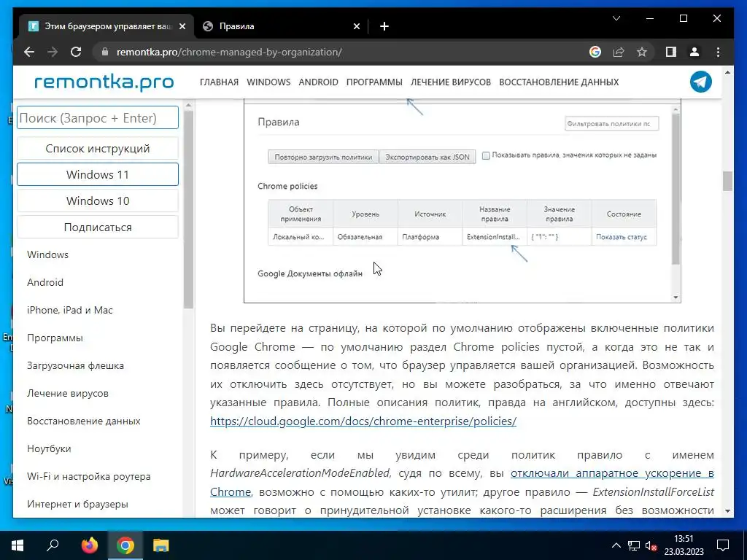
Task: Click the 'Windows 11' sidebar button
Action: pyautogui.click(x=98, y=174)
